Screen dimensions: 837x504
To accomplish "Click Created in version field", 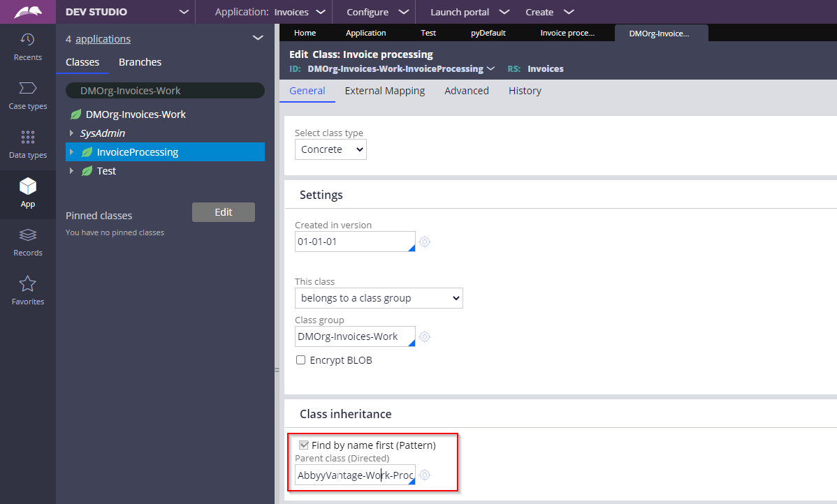I will coord(355,242).
